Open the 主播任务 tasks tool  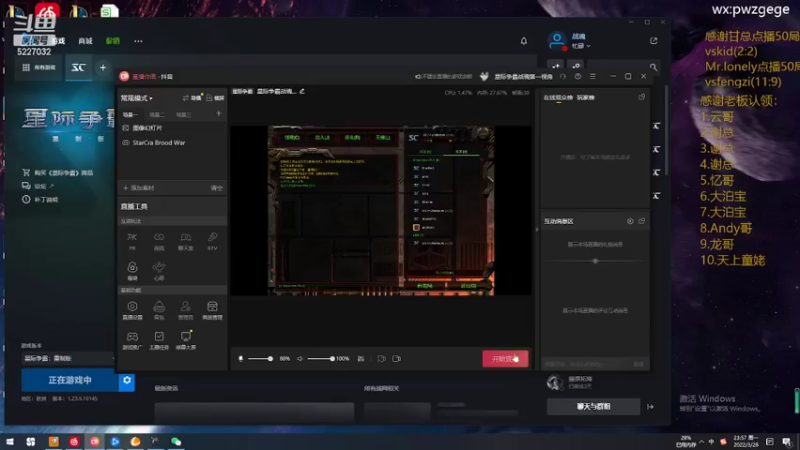click(x=159, y=340)
